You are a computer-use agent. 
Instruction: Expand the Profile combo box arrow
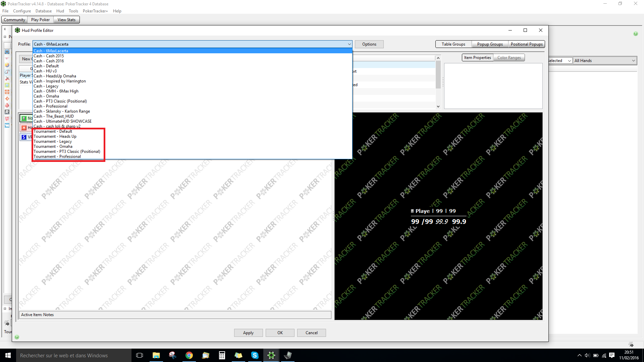click(x=349, y=44)
